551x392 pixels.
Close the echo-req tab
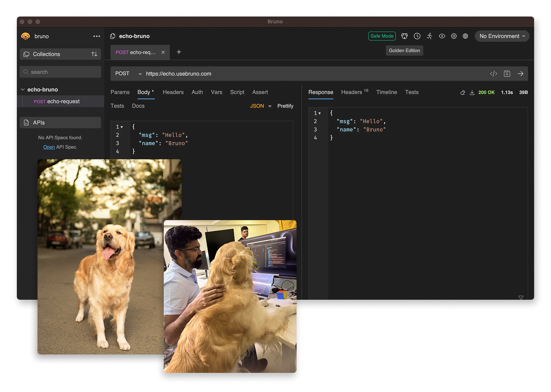pos(163,52)
